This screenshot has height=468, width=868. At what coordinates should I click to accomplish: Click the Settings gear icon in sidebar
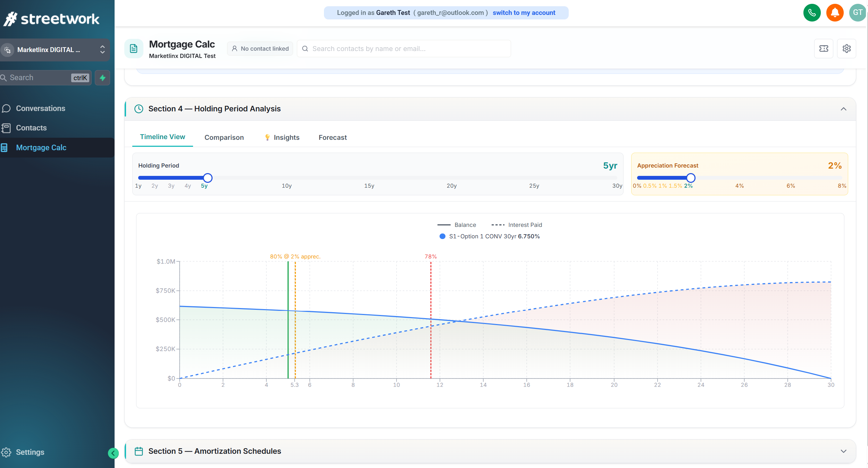tap(6, 452)
